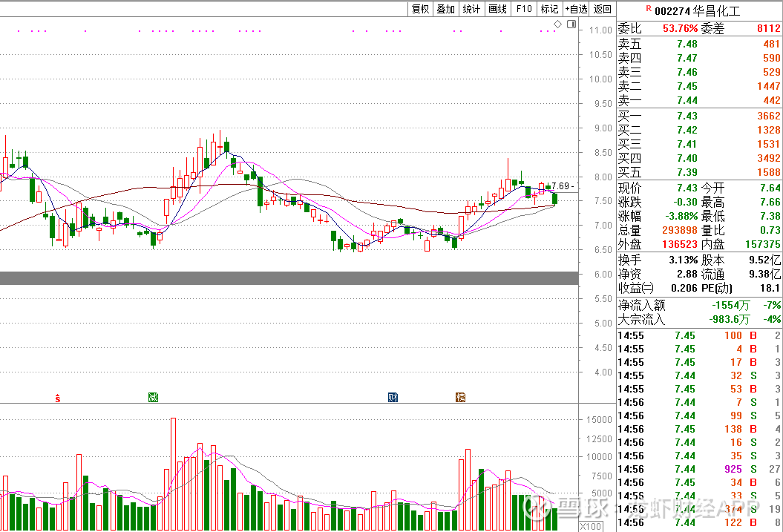Click the diamond marker icon above the chart

[558, 24]
